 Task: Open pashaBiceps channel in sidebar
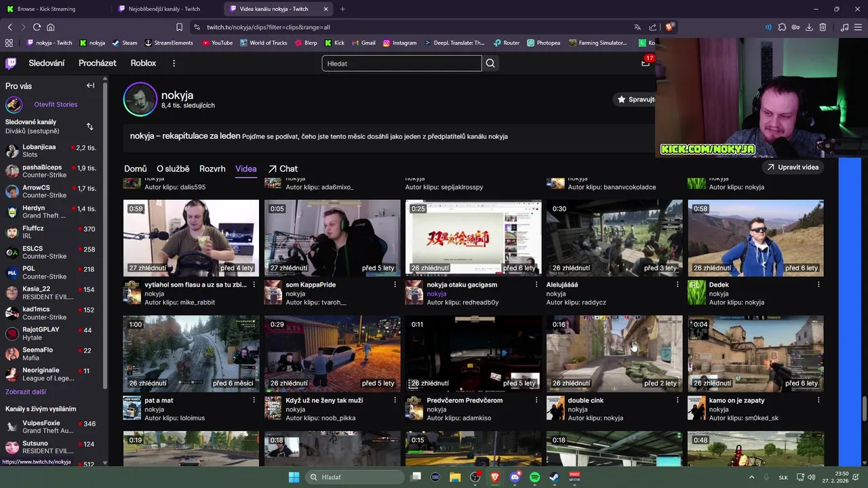tap(51, 171)
